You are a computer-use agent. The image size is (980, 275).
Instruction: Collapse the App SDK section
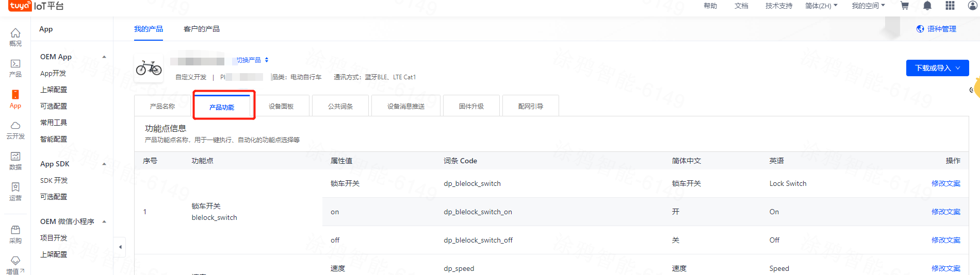point(104,164)
